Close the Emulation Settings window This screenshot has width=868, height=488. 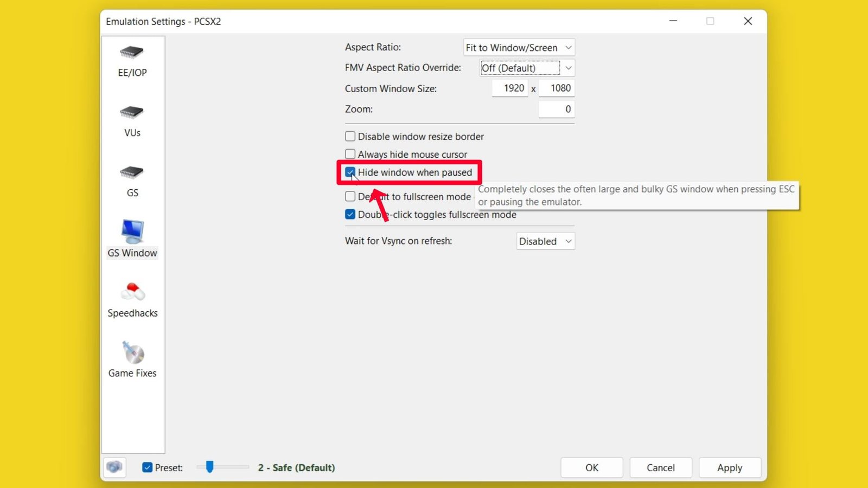click(x=748, y=21)
